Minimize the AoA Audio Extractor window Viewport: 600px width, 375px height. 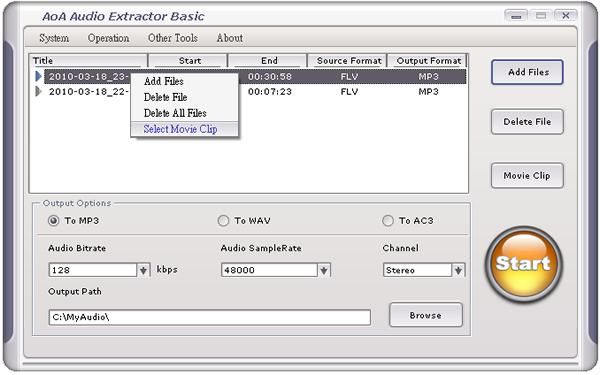point(516,16)
